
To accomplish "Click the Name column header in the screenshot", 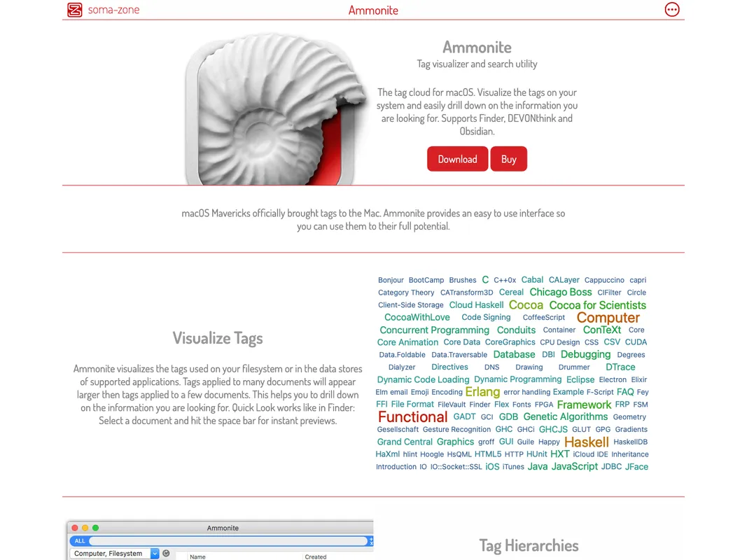I will click(x=197, y=556).
